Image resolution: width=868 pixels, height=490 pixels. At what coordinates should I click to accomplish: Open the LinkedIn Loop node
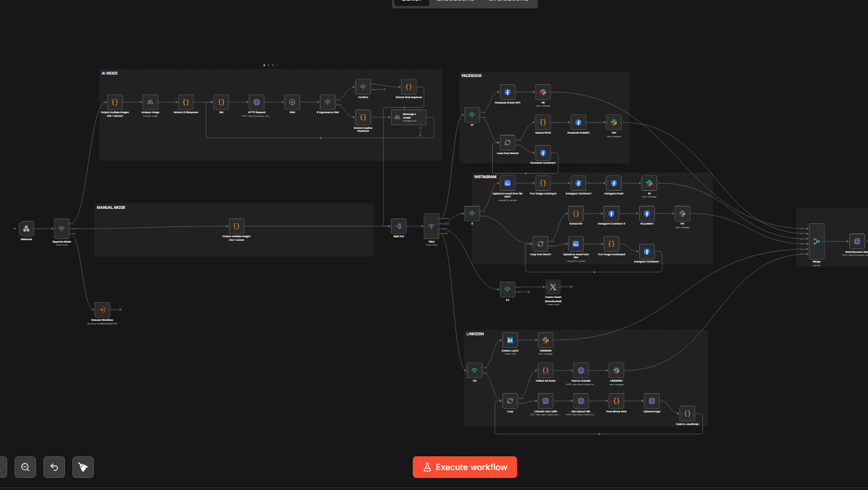510,400
